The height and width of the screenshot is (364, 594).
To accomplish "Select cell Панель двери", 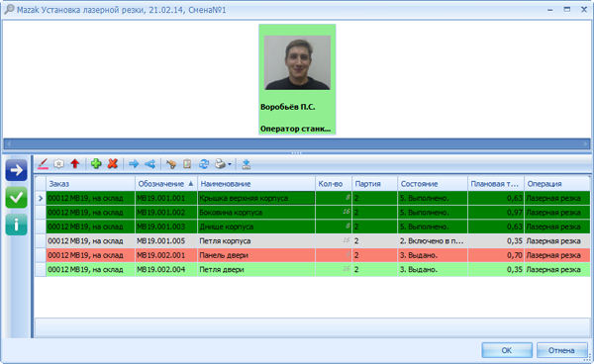I will pyautogui.click(x=256, y=255).
